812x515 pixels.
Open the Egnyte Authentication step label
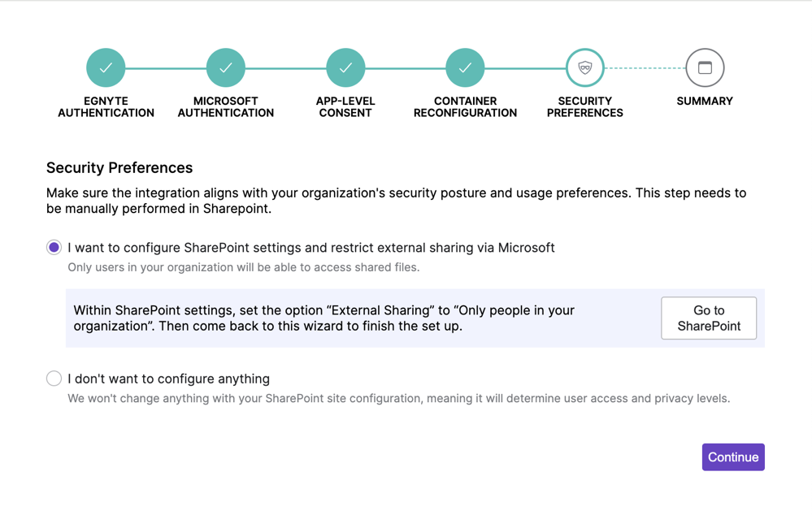pos(106,106)
